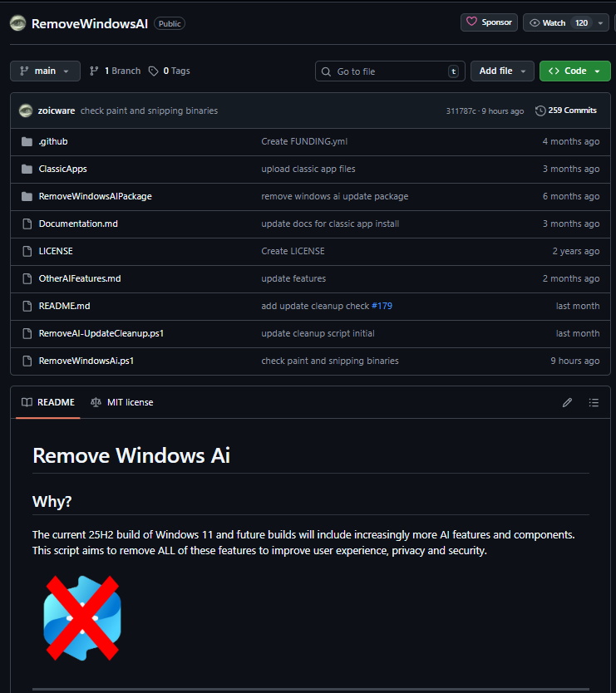This screenshot has width=616, height=693.
Task: Click the RemoveWindowsAIPackage folder icon
Action: click(27, 196)
